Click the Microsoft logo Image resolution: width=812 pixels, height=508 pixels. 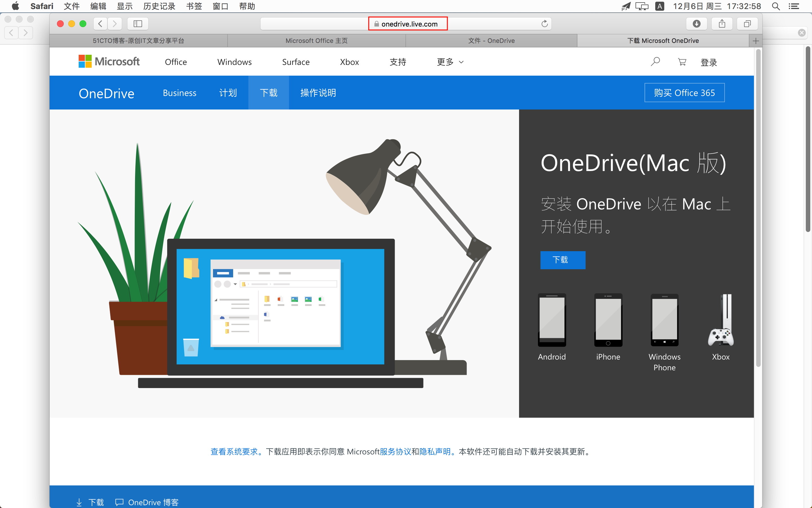pyautogui.click(x=109, y=62)
